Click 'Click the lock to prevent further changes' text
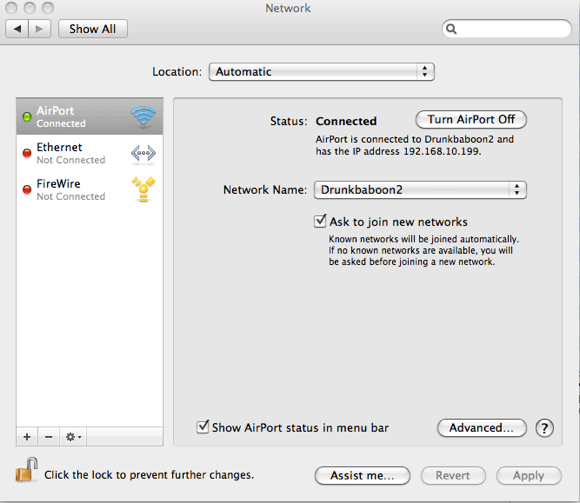Viewport: 580px width, 503px height. 149,475
